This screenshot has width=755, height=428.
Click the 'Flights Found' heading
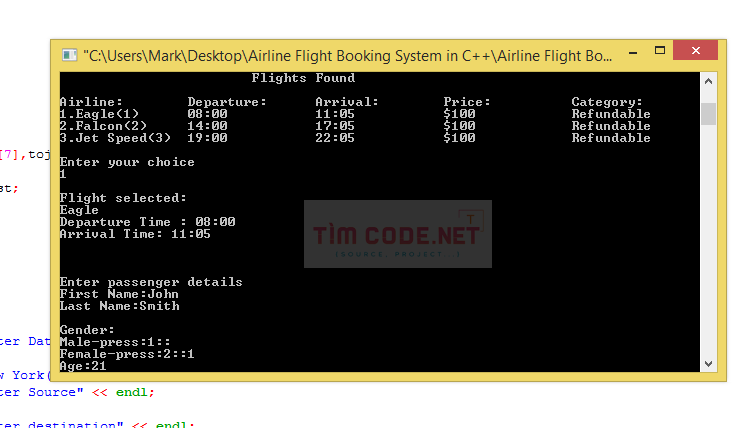pyautogui.click(x=303, y=78)
